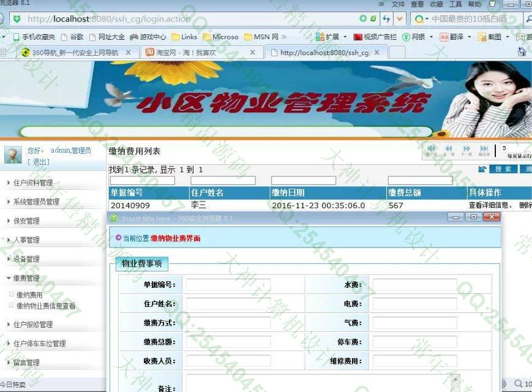This screenshot has width=532, height=392.
Task: Expand 人事管理 menu
Action: (26, 240)
